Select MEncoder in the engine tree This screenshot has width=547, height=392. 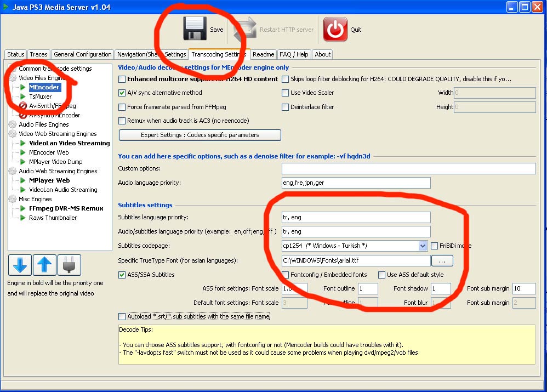pyautogui.click(x=44, y=87)
